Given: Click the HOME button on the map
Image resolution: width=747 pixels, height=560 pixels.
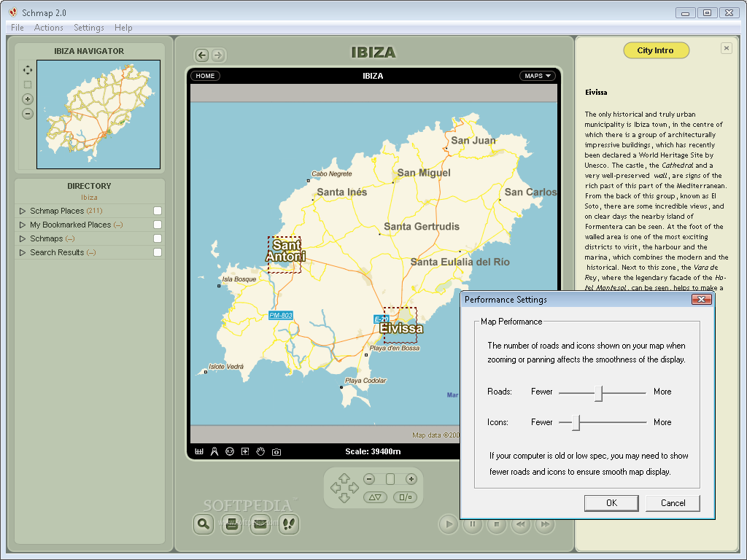Looking at the screenshot, I should [x=205, y=76].
